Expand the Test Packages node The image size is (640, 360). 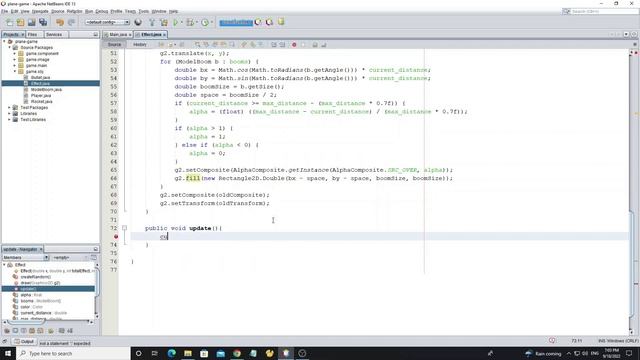coord(10,107)
